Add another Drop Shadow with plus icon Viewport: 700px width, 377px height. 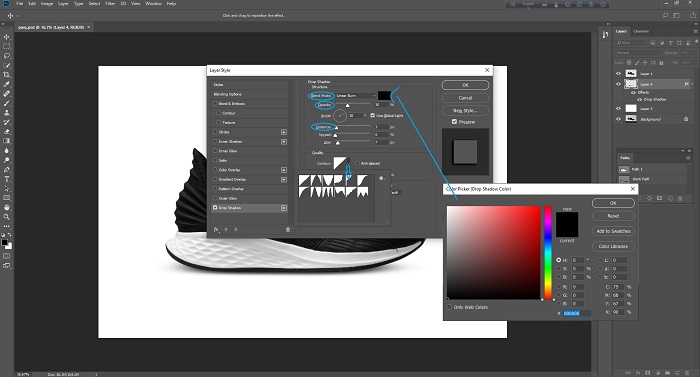(x=283, y=208)
